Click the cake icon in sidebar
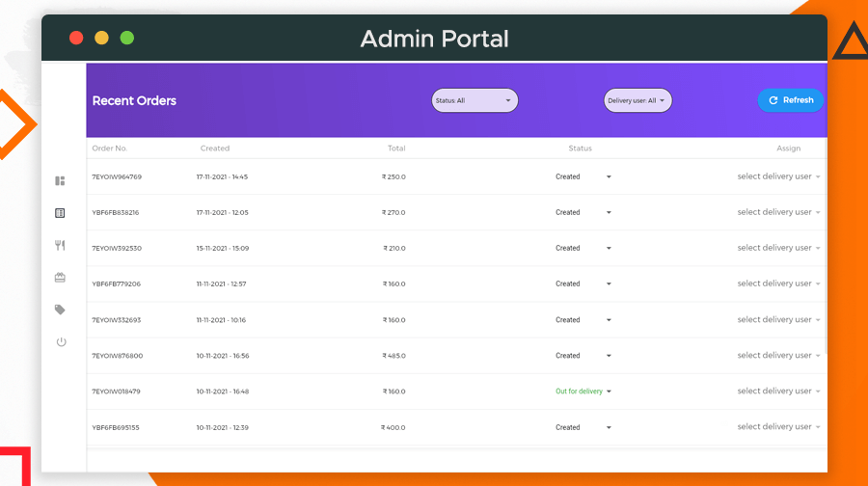Screen dimensions: 868x486 [60, 278]
